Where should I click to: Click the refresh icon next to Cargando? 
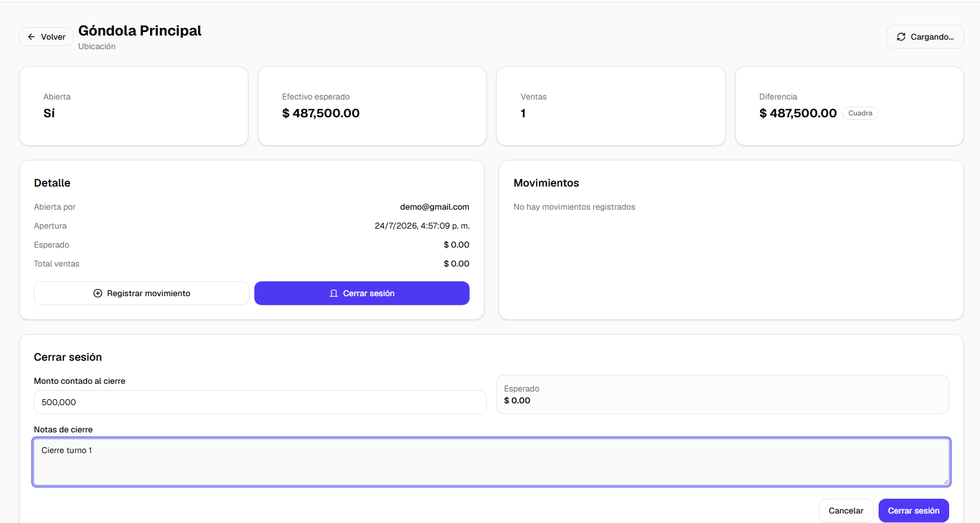pyautogui.click(x=901, y=37)
